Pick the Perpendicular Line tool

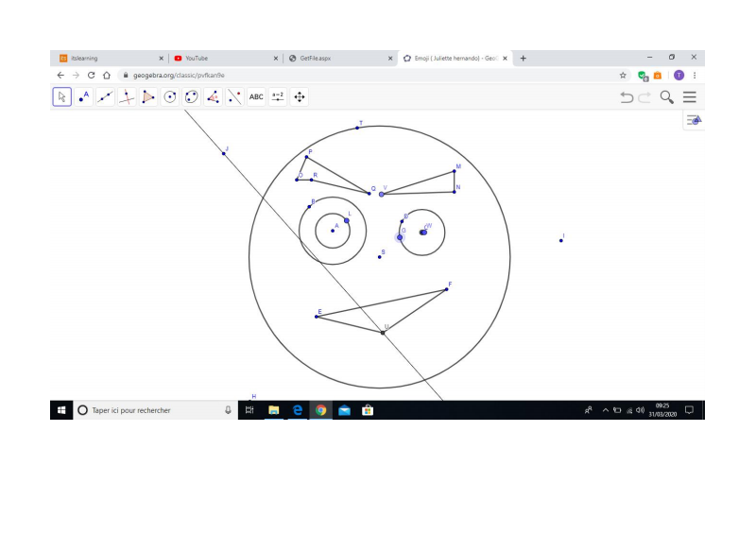point(127,96)
